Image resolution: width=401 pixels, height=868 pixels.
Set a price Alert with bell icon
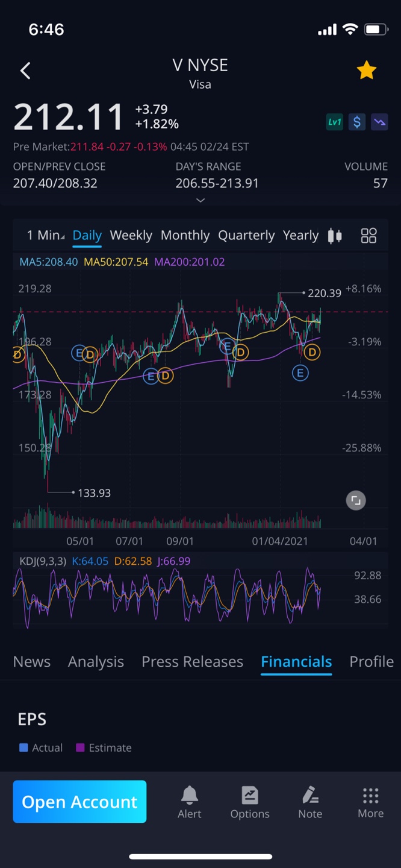click(x=189, y=802)
